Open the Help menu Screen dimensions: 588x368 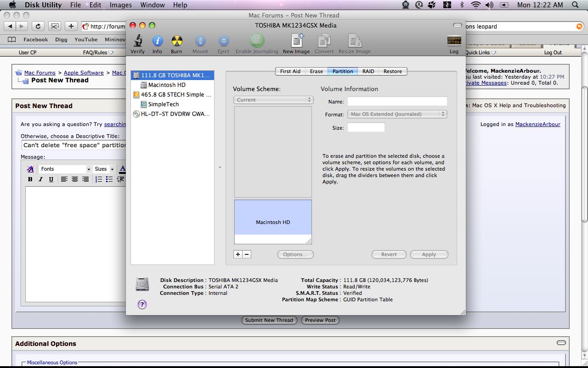[180, 5]
